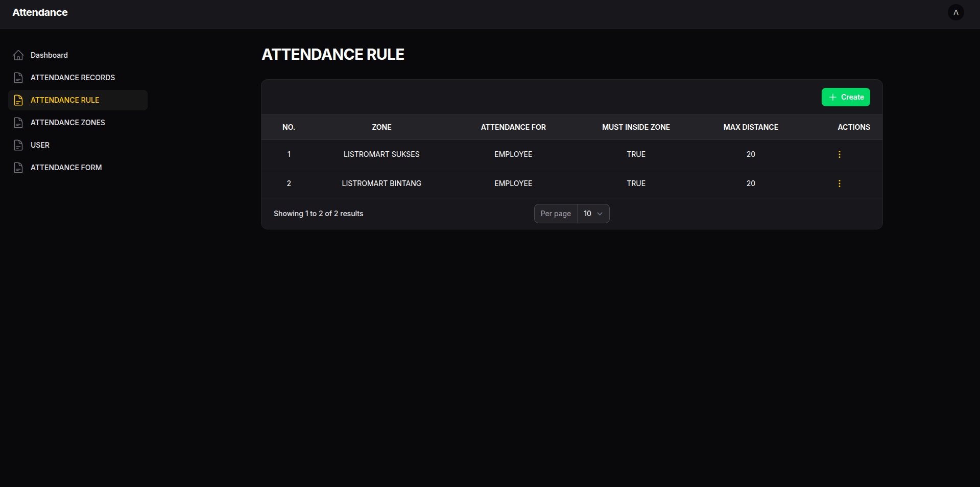980x487 pixels.
Task: Click the Attendance app title link
Action: 40,12
